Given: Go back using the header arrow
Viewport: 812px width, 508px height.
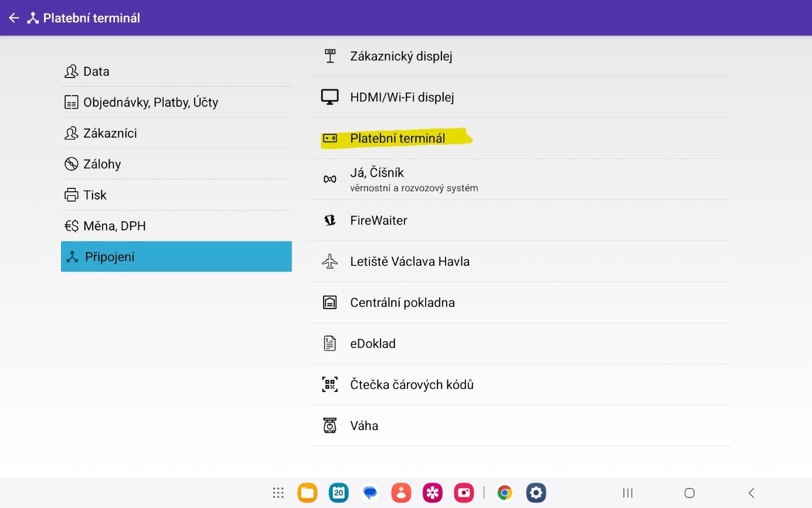Looking at the screenshot, I should pyautogui.click(x=14, y=18).
